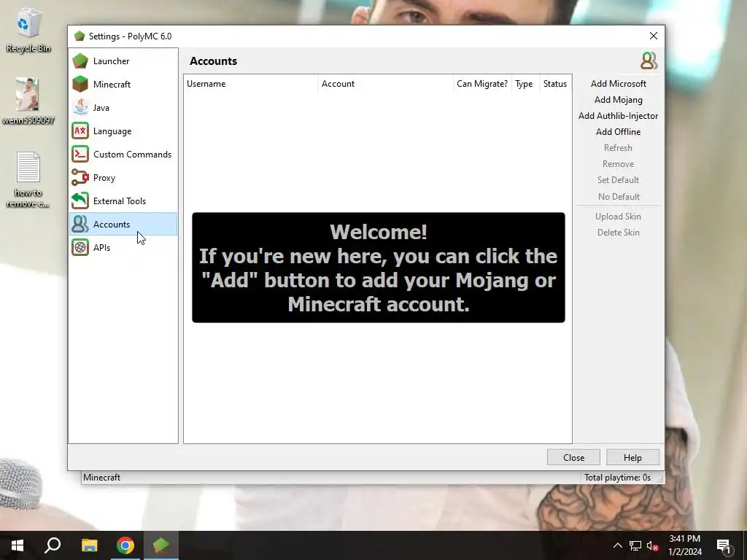Select the 'how to remove e...' text file
Viewport: 747px width, 560px height.
(28, 180)
